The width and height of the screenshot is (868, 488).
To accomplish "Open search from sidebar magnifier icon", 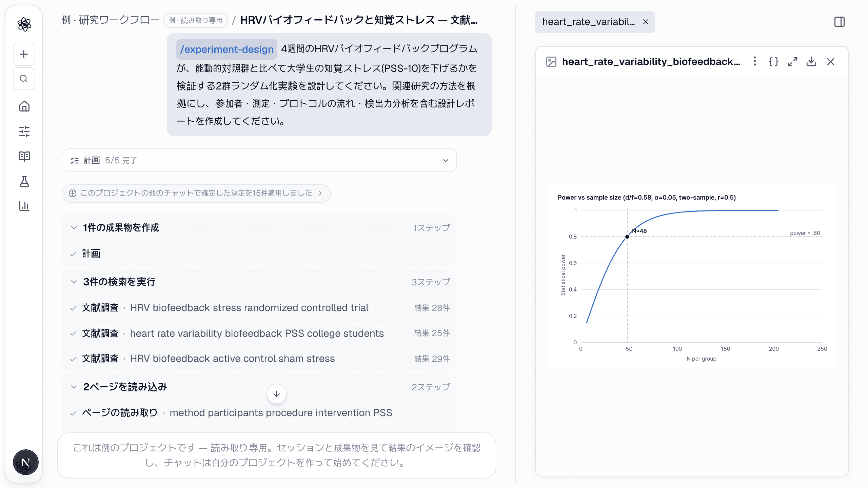I will (x=24, y=79).
